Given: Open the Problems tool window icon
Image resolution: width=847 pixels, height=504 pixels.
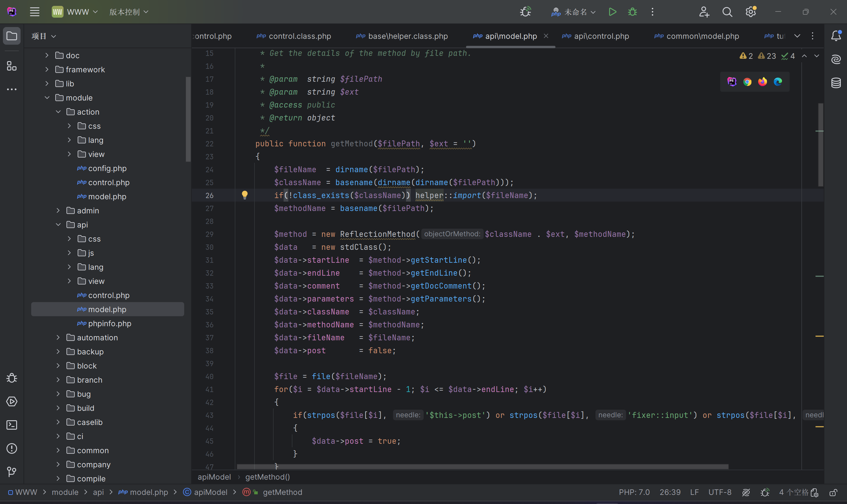Looking at the screenshot, I should tap(11, 448).
